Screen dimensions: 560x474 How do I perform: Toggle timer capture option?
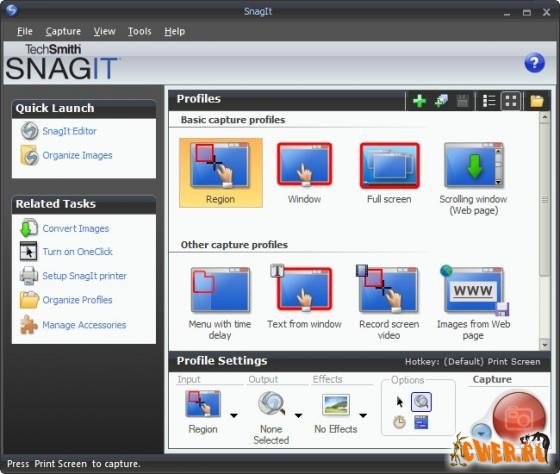tap(399, 422)
